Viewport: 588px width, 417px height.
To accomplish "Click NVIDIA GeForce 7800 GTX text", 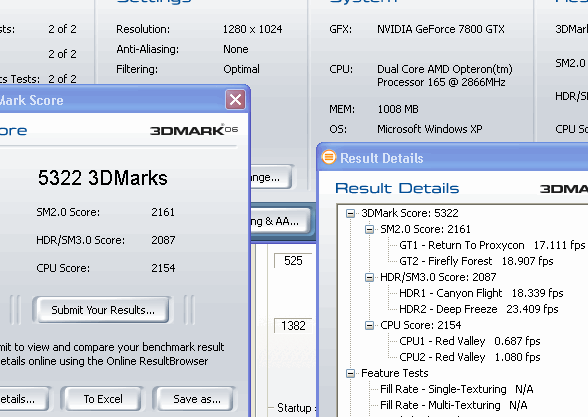I will point(441,29).
